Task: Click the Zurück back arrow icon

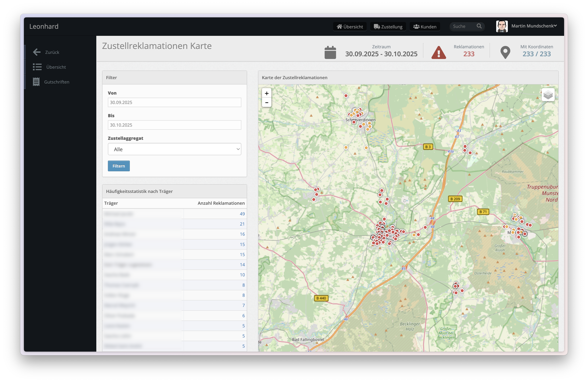Action: click(37, 52)
